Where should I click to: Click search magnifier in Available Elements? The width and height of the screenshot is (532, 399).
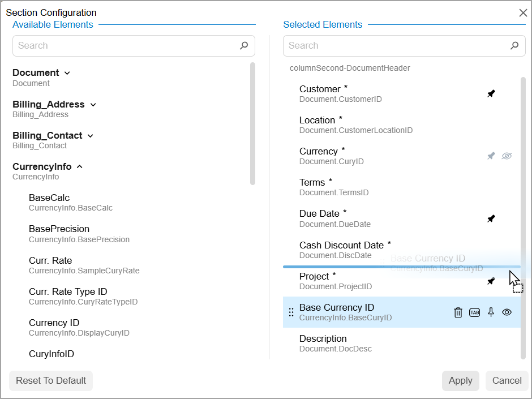tap(244, 46)
